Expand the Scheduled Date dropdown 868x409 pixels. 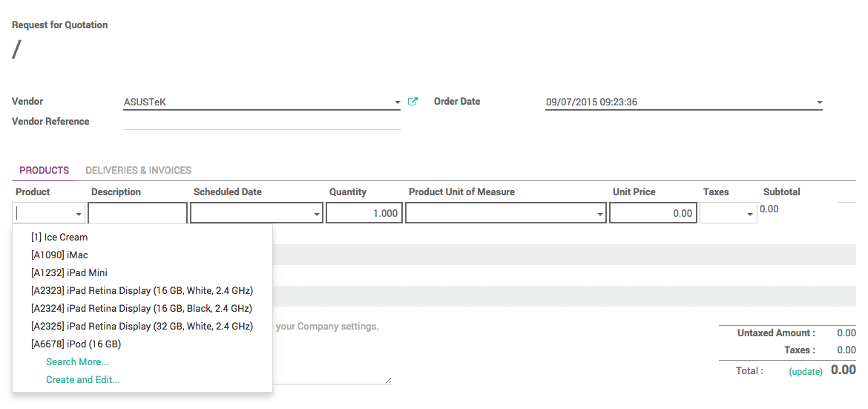(317, 214)
